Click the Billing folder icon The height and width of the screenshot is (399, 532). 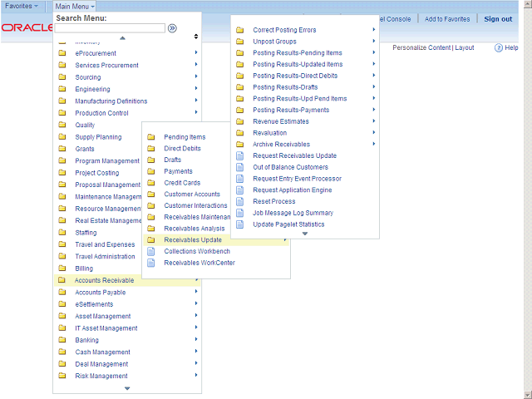pyautogui.click(x=62, y=268)
